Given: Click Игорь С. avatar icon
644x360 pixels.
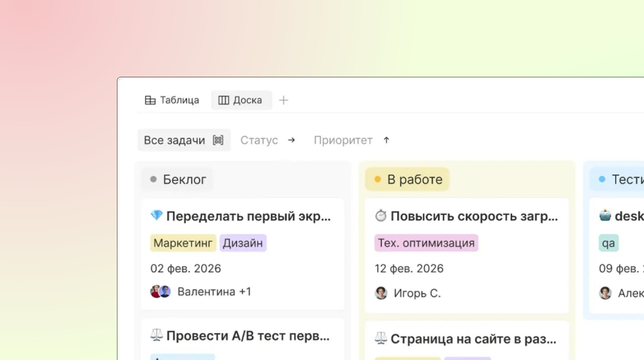Looking at the screenshot, I should pyautogui.click(x=381, y=293).
